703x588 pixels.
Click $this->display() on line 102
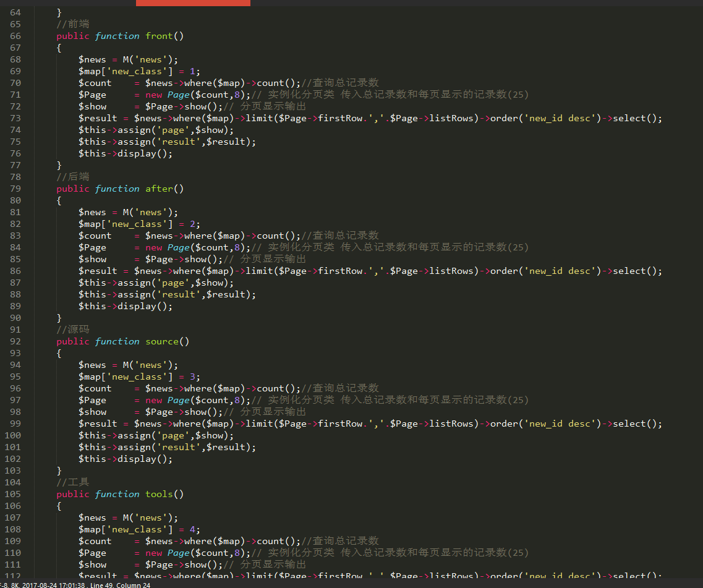coord(126,459)
